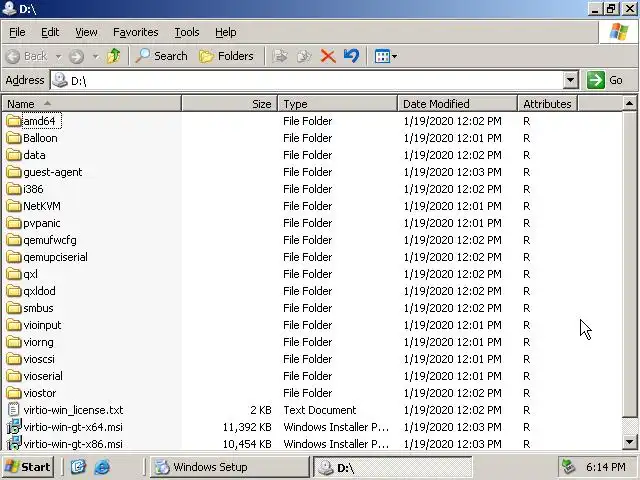
Task: Click the Up folder toolbar icon
Action: click(113, 56)
